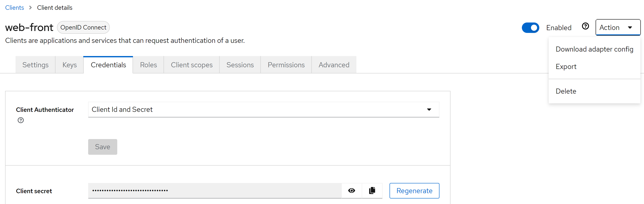Screen dimensions: 644x204
Task: Choose Export from the Action menu
Action: [566, 67]
